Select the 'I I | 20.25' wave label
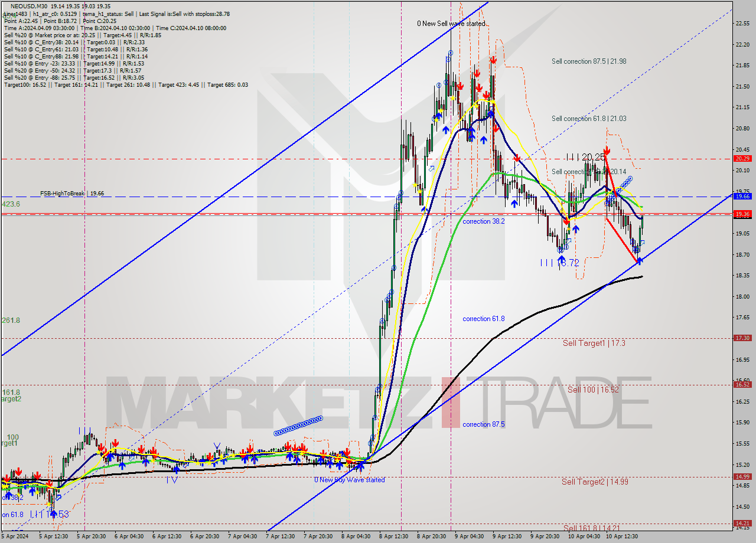This screenshot has width=756, height=543. 586,157
